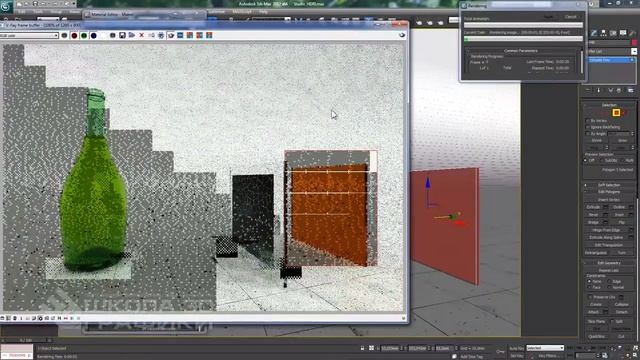Open the Modify tab in the command panel
This screenshot has width=640, height=360.
coord(594,33)
